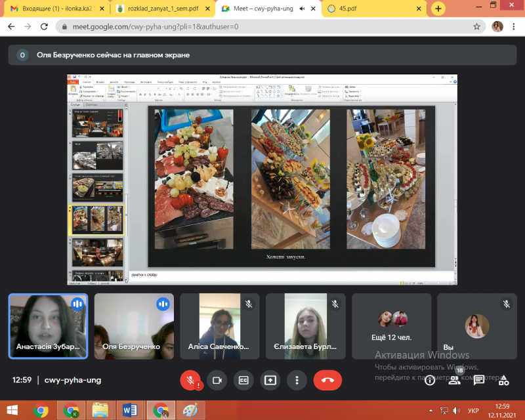The height and width of the screenshot is (420, 525).
Task: Bookmark this page with star icon
Action: coord(476,26)
